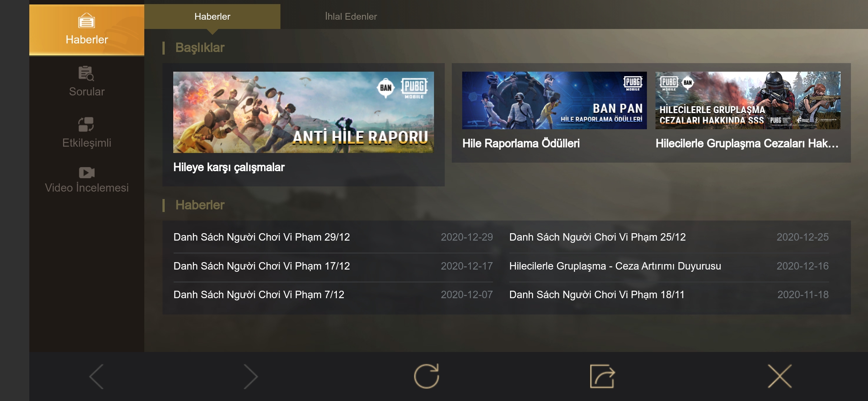The width and height of the screenshot is (868, 401).
Task: Go back using the left arrow
Action: 96,376
